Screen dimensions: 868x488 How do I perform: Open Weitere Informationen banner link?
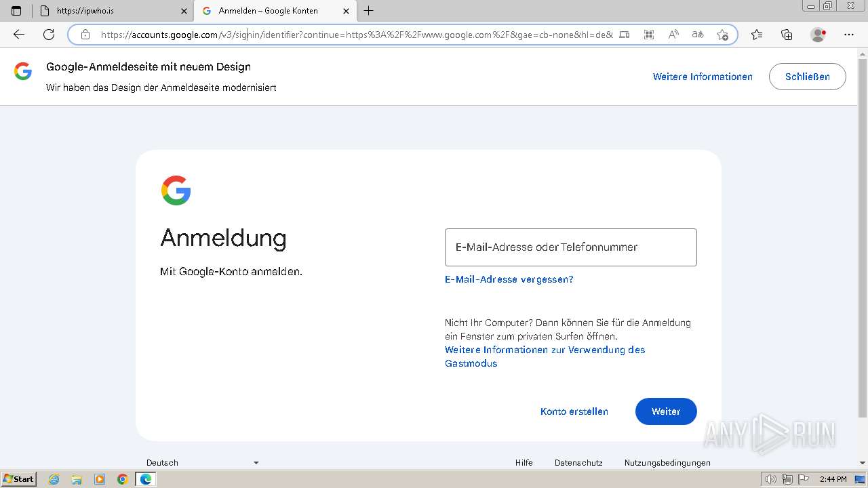point(703,77)
